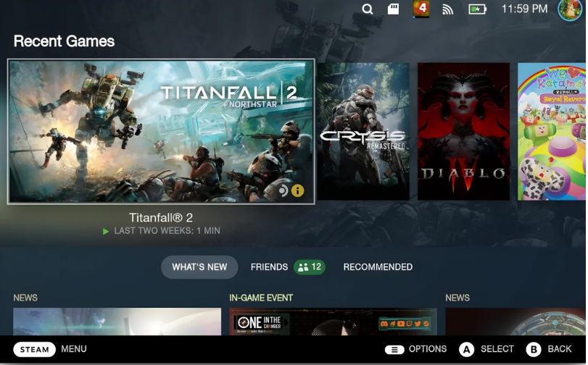The image size is (588, 365).
Task: Click the green play arrow under Titanfall 2
Action: [106, 232]
